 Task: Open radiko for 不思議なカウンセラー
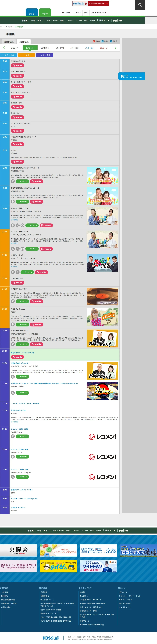point(17,65)
